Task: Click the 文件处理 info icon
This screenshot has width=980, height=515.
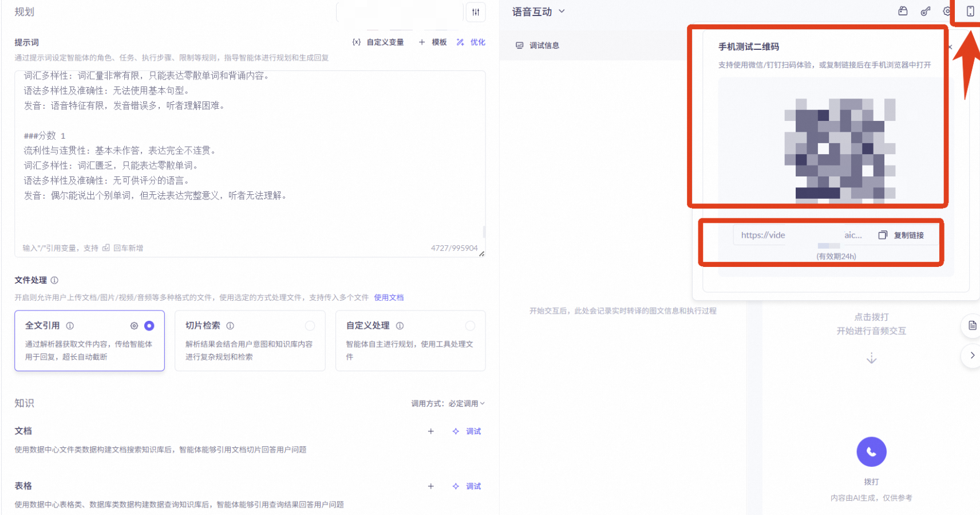Action: point(54,280)
